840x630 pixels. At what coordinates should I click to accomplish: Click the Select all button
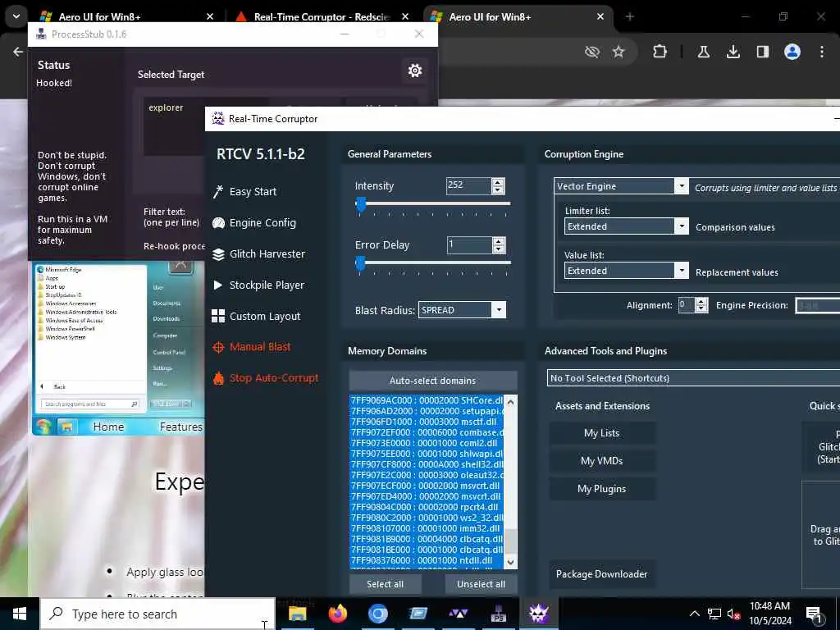[386, 584]
